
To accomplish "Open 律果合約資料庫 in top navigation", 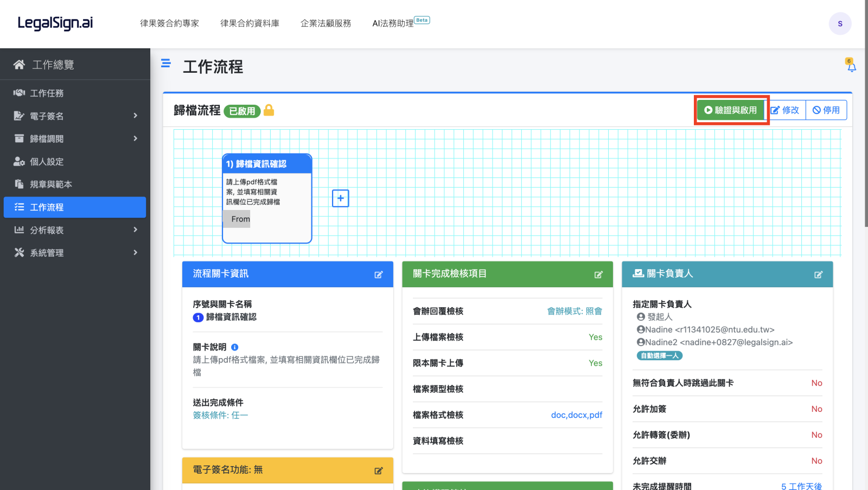I will click(x=250, y=23).
